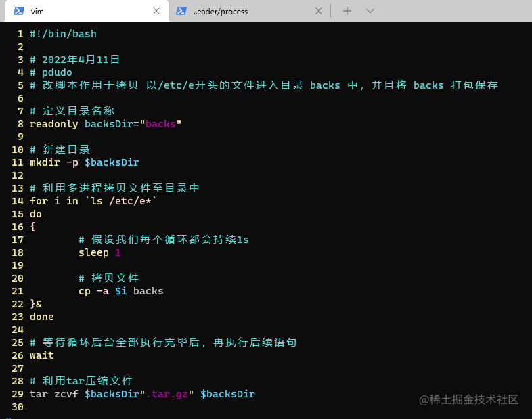Click the last '$backsDir' on line 29
This screenshot has width=532, height=419.
point(227,394)
